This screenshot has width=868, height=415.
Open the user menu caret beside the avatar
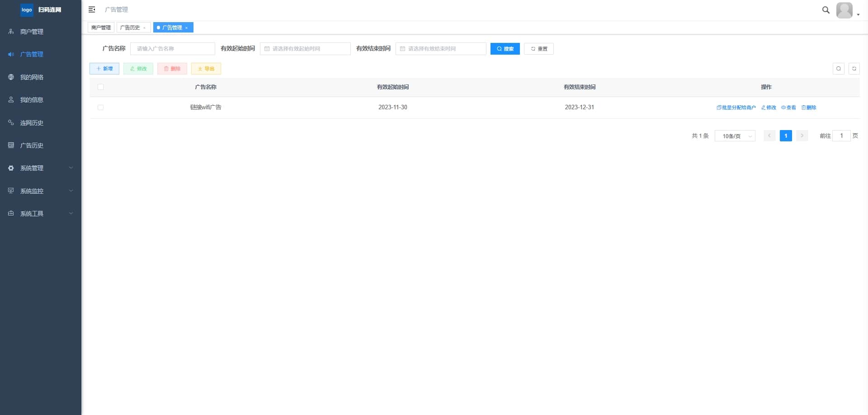click(x=858, y=15)
